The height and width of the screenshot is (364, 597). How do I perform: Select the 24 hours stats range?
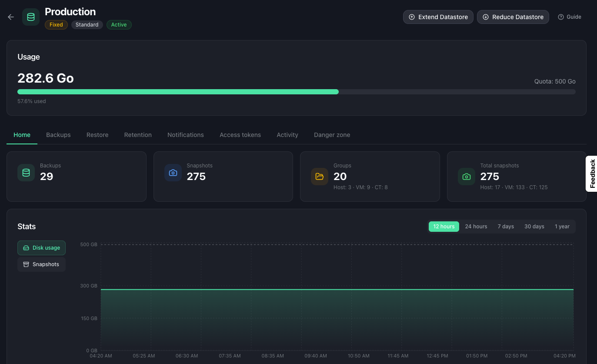(476, 227)
